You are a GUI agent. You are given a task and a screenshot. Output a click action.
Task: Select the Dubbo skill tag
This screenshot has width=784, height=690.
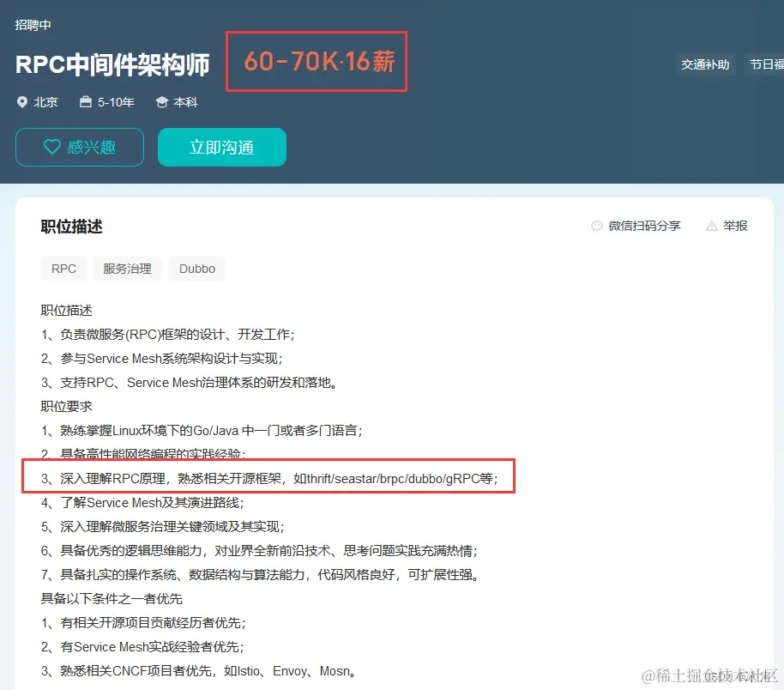[196, 269]
